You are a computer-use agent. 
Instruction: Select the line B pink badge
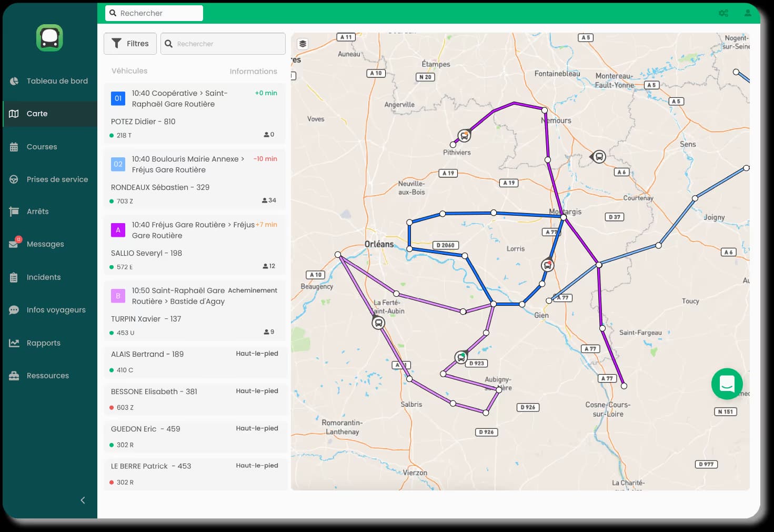pos(118,296)
